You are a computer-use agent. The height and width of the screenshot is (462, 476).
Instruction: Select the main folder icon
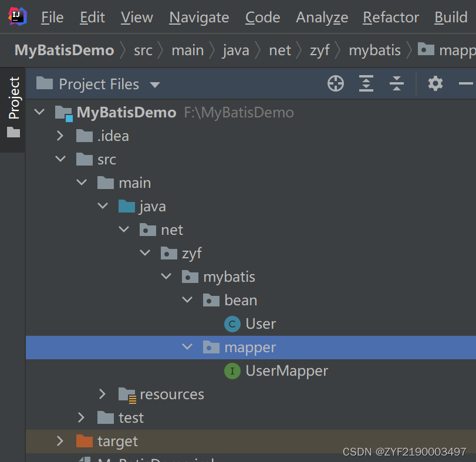(x=105, y=183)
